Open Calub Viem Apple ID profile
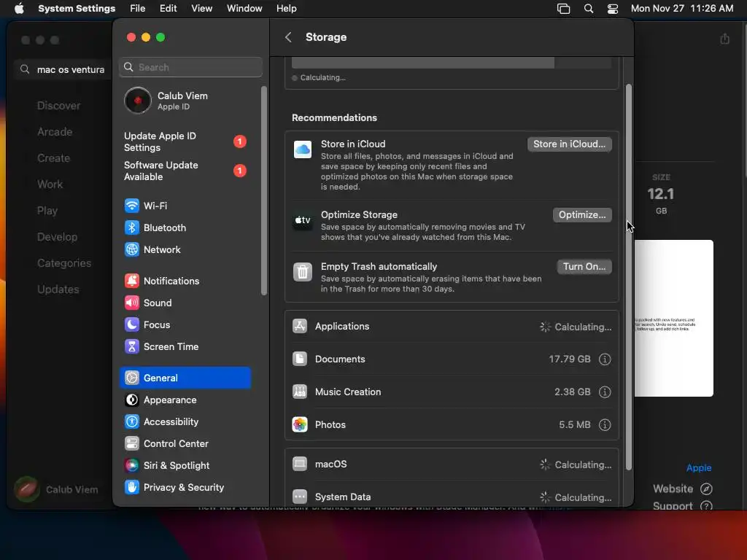 pyautogui.click(x=185, y=101)
